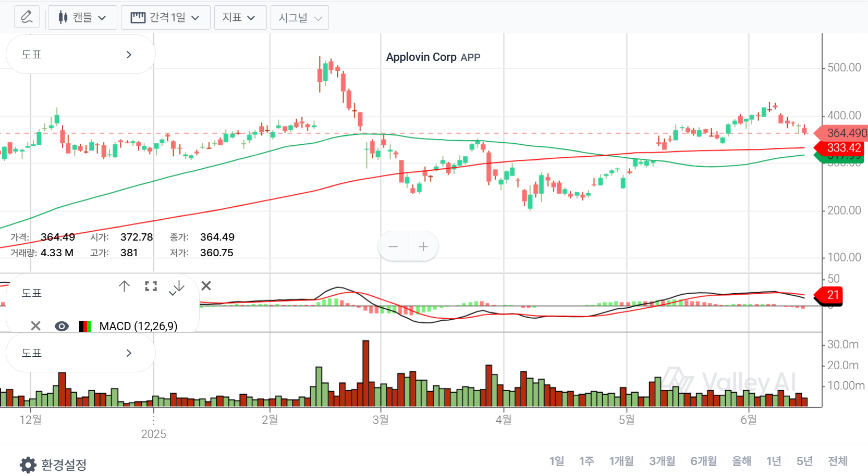Open the 캔들 chart type dropdown
This screenshot has width=868, height=476.
(x=82, y=17)
